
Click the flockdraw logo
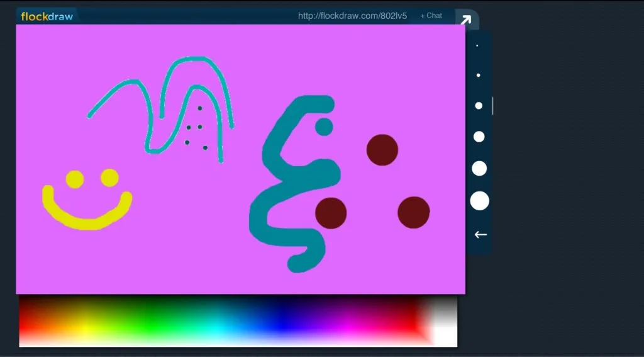pyautogui.click(x=47, y=16)
